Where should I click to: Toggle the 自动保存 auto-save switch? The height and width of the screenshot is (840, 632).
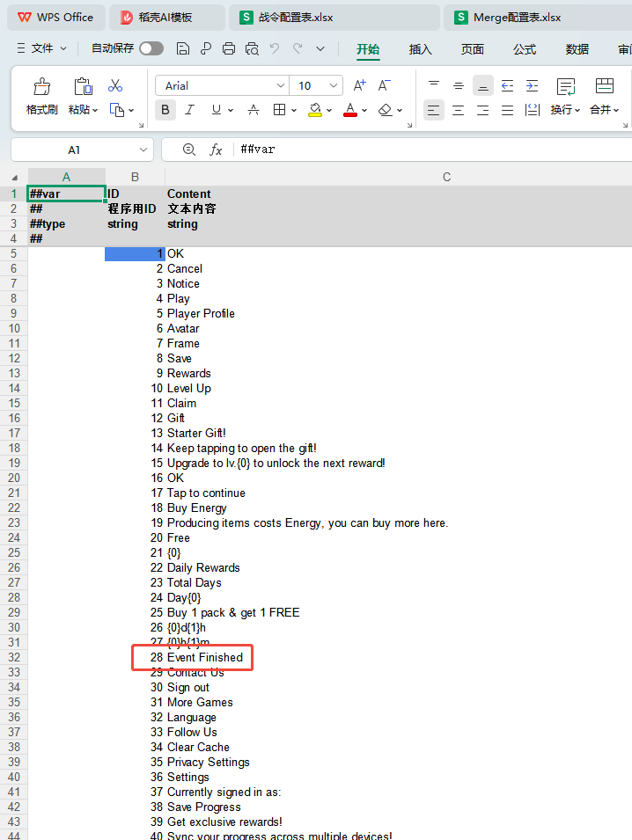click(x=151, y=49)
